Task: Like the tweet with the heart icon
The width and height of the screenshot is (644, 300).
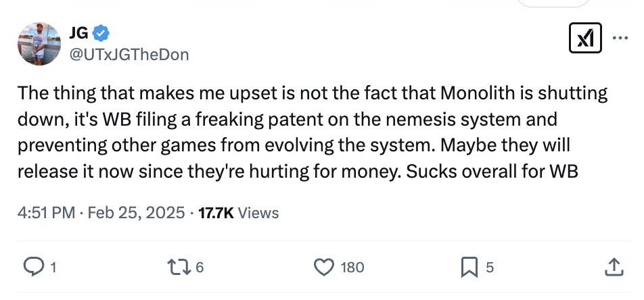Action: point(323,267)
